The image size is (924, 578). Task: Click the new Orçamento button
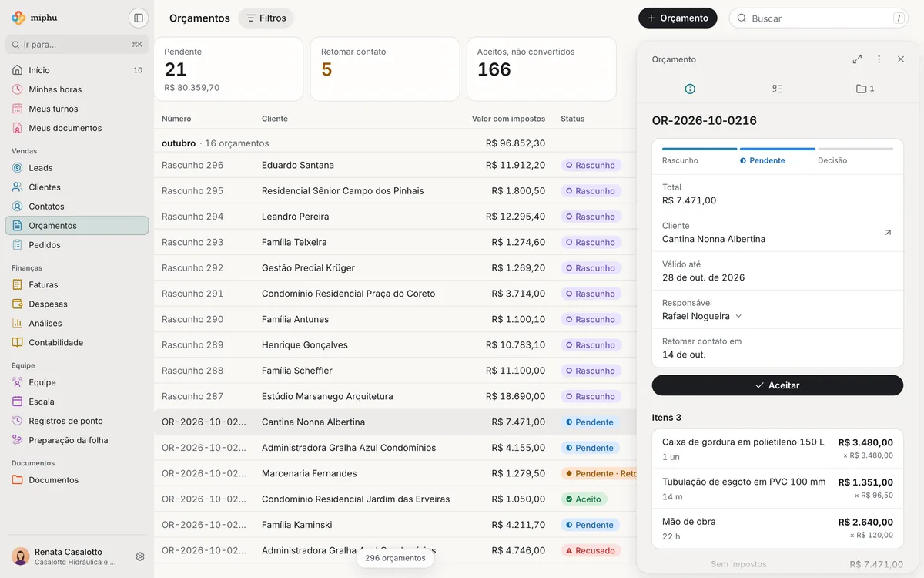(678, 18)
